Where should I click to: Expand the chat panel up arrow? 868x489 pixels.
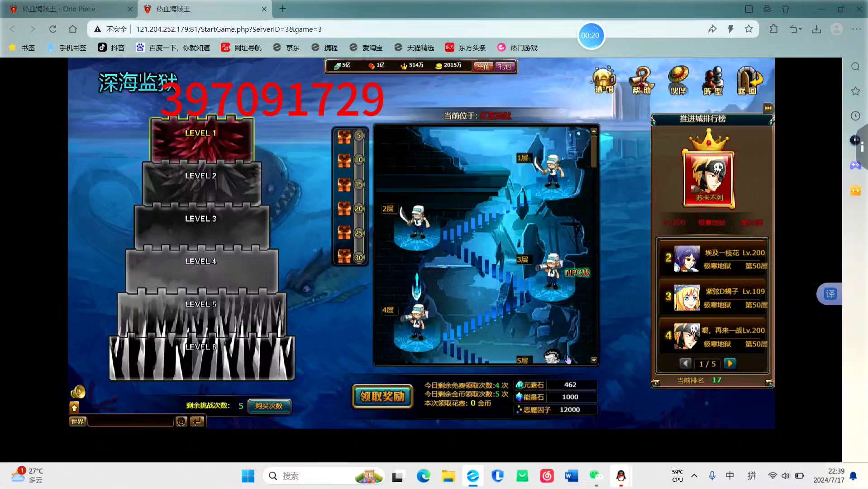tap(74, 407)
